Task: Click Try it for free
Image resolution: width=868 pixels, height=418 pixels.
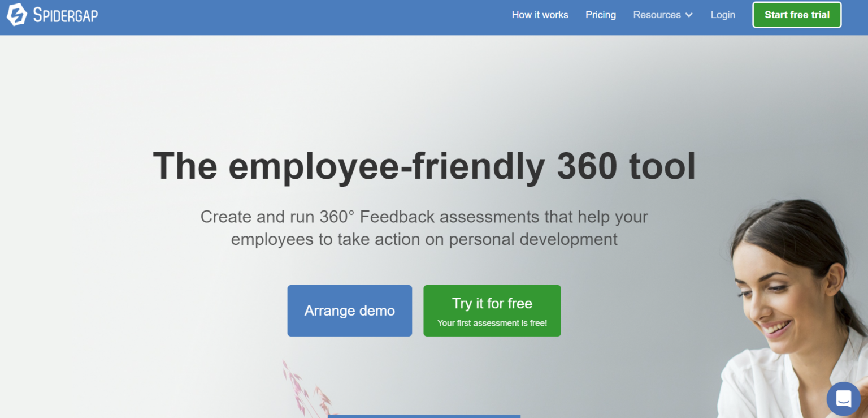Action: click(492, 303)
